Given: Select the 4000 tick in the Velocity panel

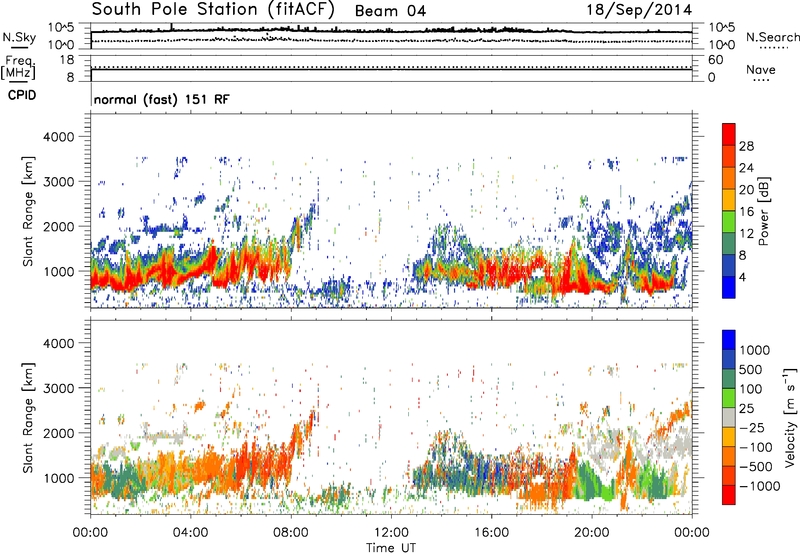Looking at the screenshot, I should [x=58, y=343].
